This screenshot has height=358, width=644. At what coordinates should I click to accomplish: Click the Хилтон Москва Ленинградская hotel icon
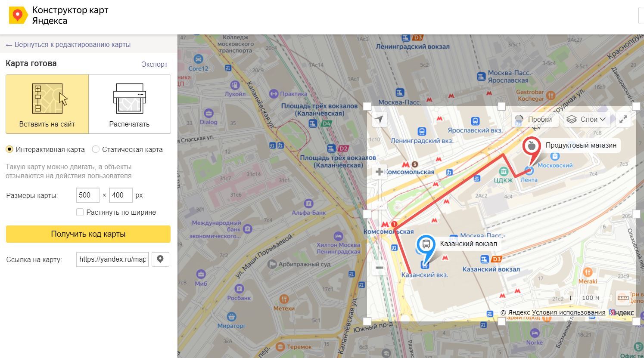point(338,236)
